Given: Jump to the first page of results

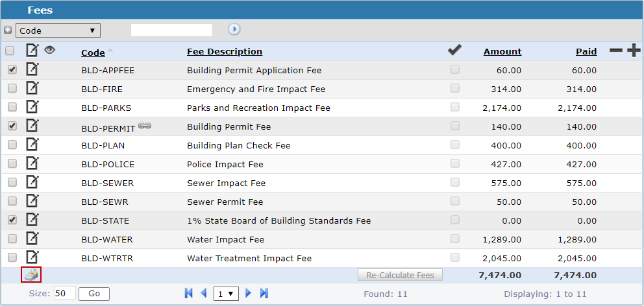Looking at the screenshot, I should (x=189, y=294).
